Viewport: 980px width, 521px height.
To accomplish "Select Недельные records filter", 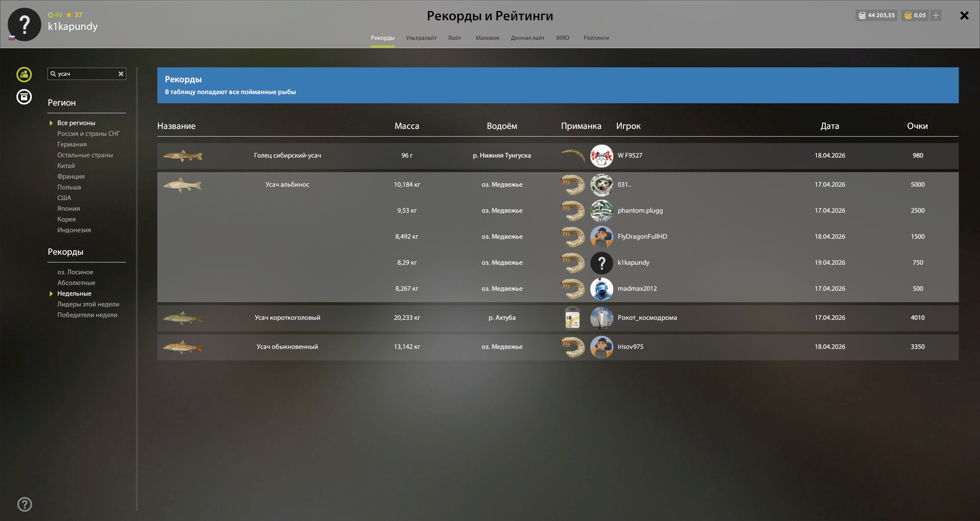I will [x=74, y=293].
